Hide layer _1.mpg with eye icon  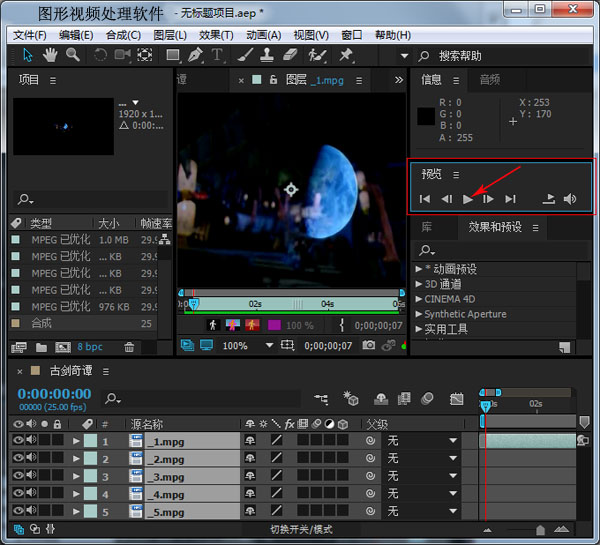18,440
